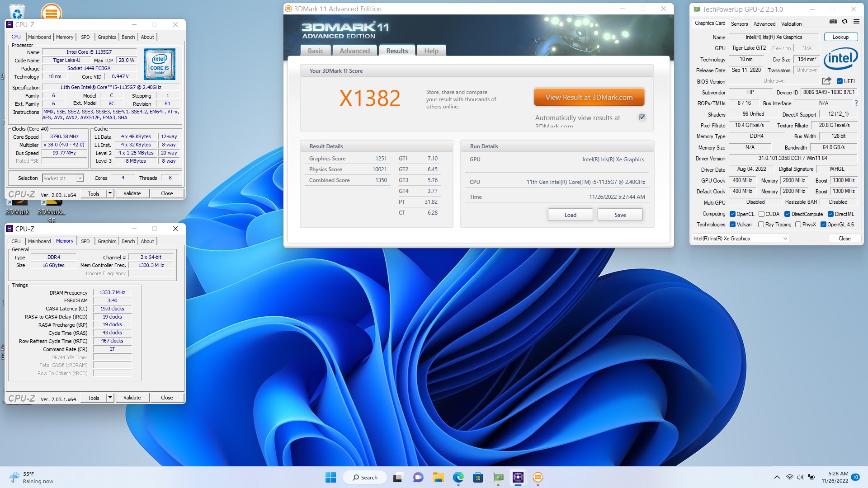
Task: Toggle the Ray Tracing checkbox
Action: pos(761,225)
